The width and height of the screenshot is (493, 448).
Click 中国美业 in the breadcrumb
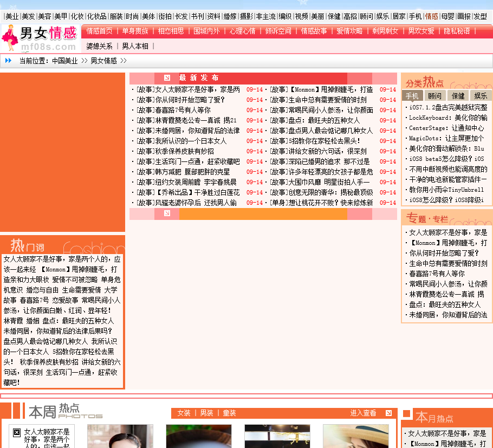point(65,61)
